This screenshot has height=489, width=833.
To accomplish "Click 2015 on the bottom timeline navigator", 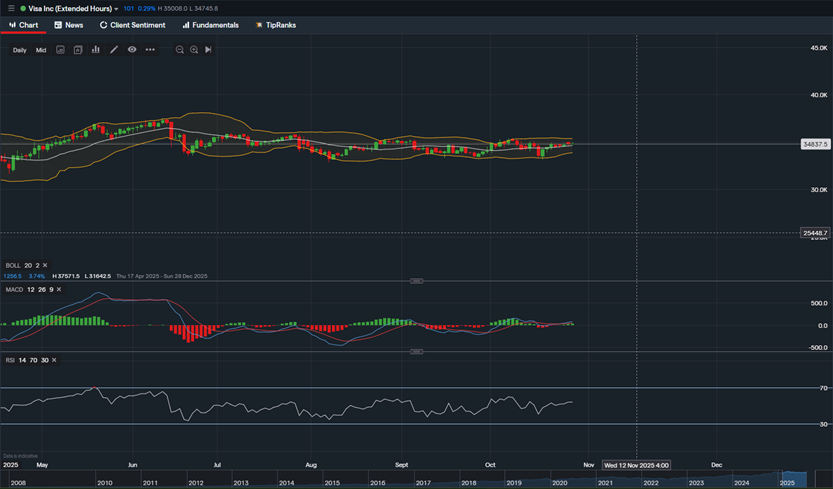I will (x=331, y=483).
